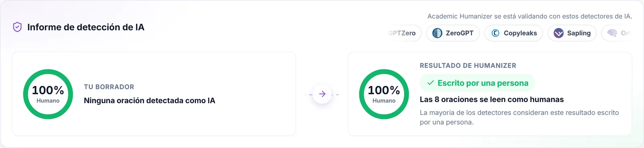Click the "TU BORRADOR" label
Viewport: 644px width, 148px height.
(x=109, y=87)
